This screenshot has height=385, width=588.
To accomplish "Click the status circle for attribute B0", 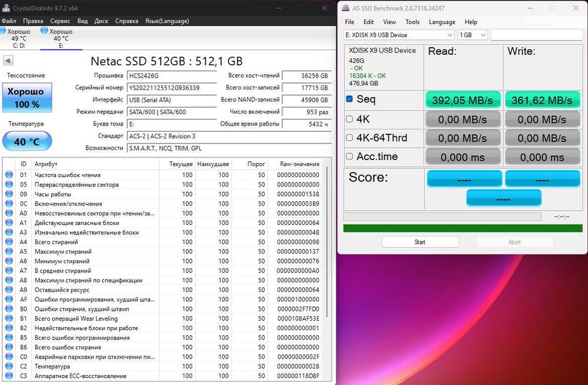I will [x=9, y=308].
